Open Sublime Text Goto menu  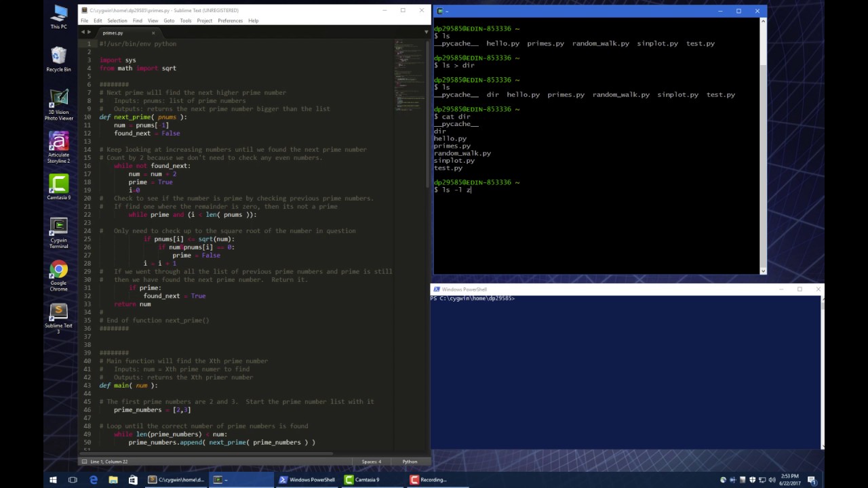pyautogui.click(x=169, y=20)
